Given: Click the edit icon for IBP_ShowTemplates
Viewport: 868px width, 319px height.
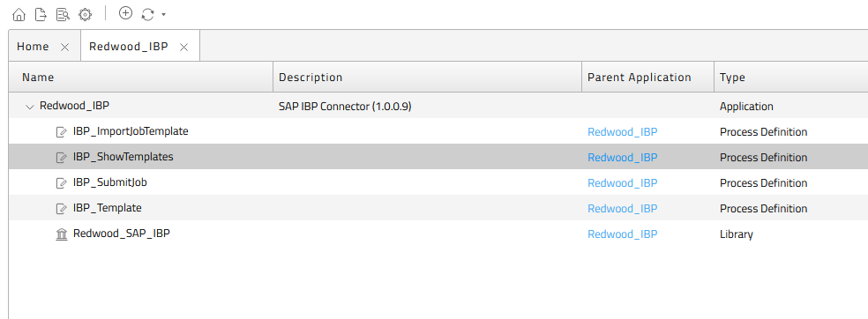Looking at the screenshot, I should 62,158.
